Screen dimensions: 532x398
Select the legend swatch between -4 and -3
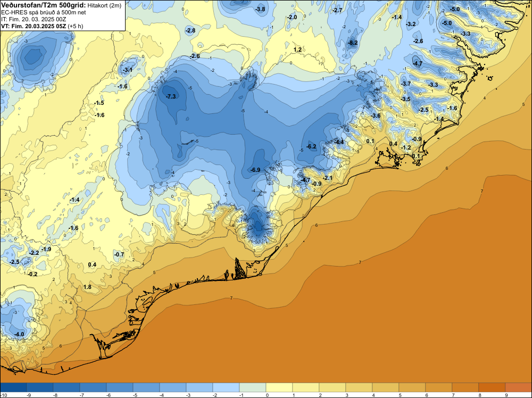click(x=173, y=387)
